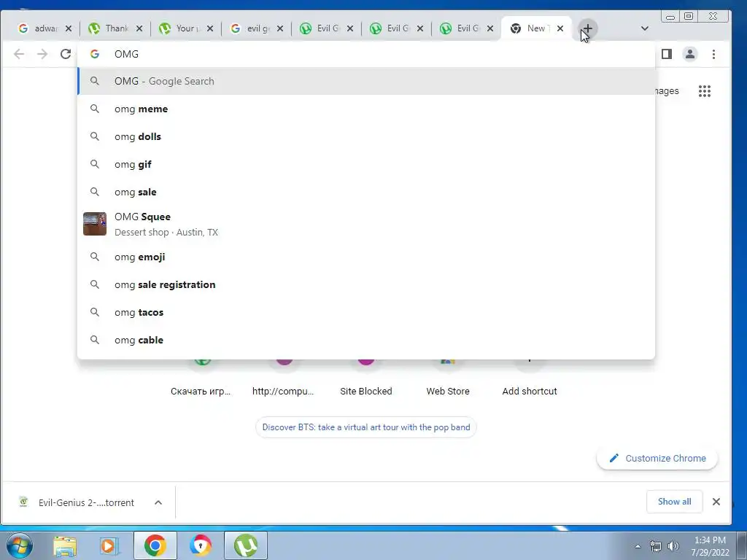This screenshot has height=560, width=747.
Task: Close the New Tab tab
Action: 560,28
